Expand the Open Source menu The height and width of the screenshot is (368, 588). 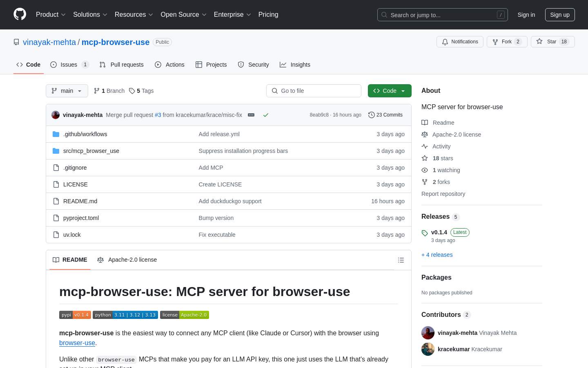pyautogui.click(x=184, y=15)
